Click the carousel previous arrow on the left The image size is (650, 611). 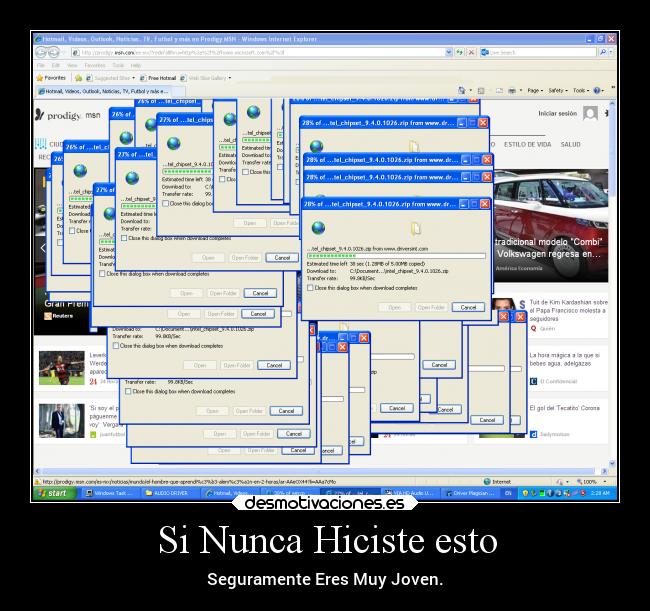click(x=43, y=248)
